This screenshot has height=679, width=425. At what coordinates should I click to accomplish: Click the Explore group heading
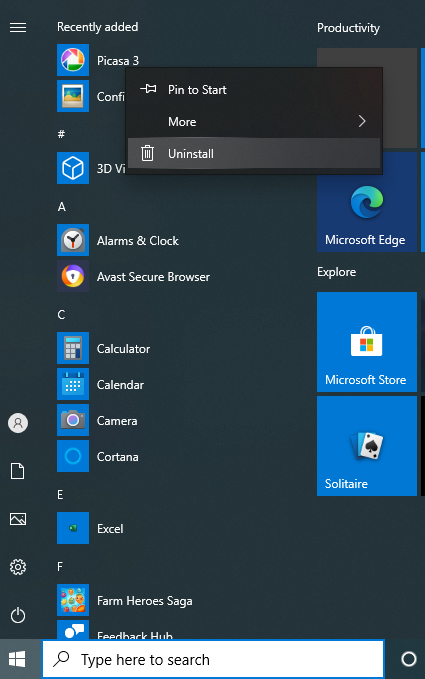tap(336, 272)
